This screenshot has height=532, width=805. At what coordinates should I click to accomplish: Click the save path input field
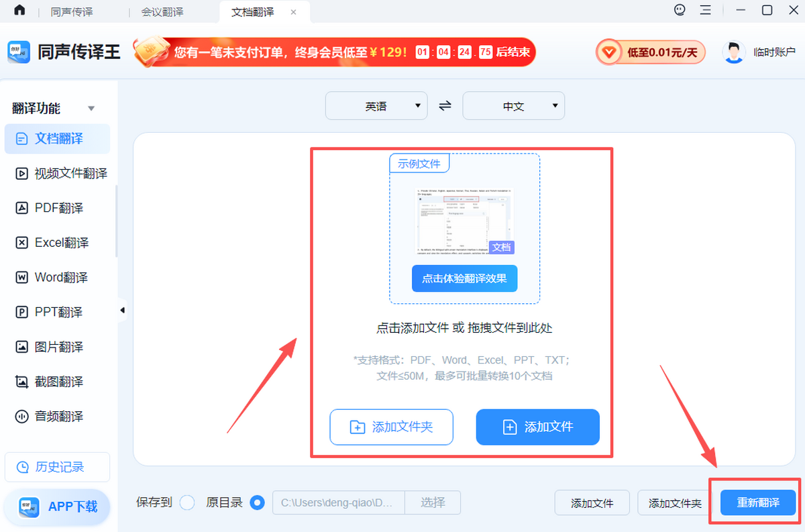pyautogui.click(x=339, y=502)
